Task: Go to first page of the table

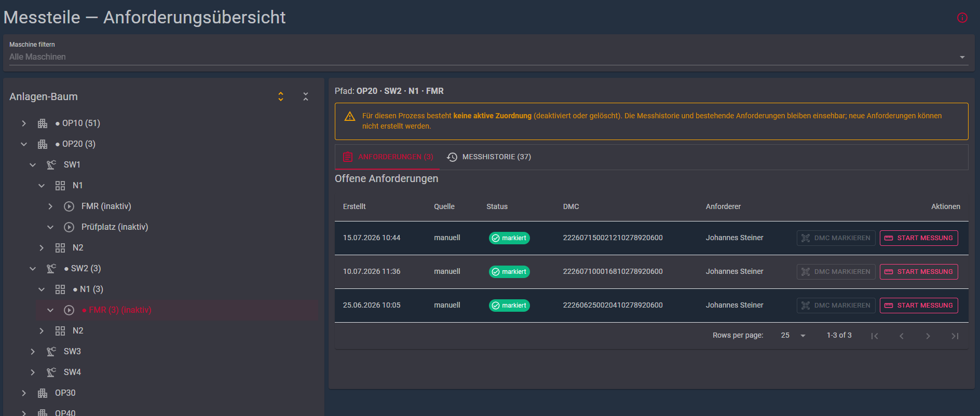Action: (x=875, y=336)
